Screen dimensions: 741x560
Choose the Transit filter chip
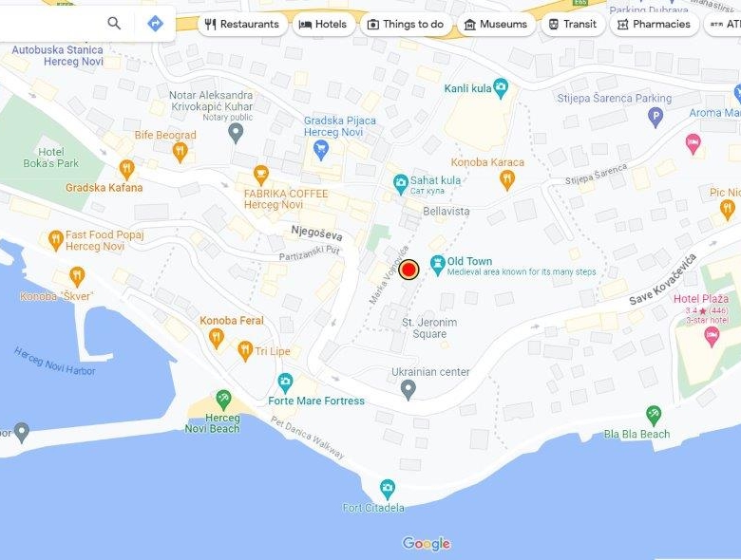[x=573, y=24]
